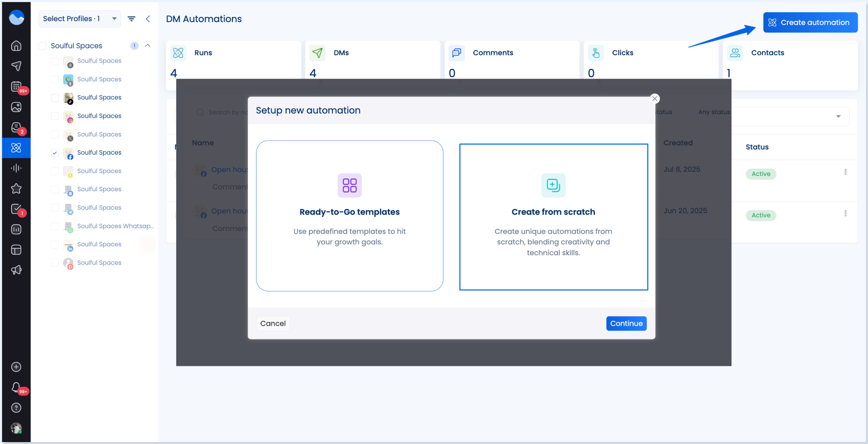Viewport: 868px width, 444px height.
Task: Click the Active badge in the Jun 20, 2025 row
Action: [x=760, y=215]
